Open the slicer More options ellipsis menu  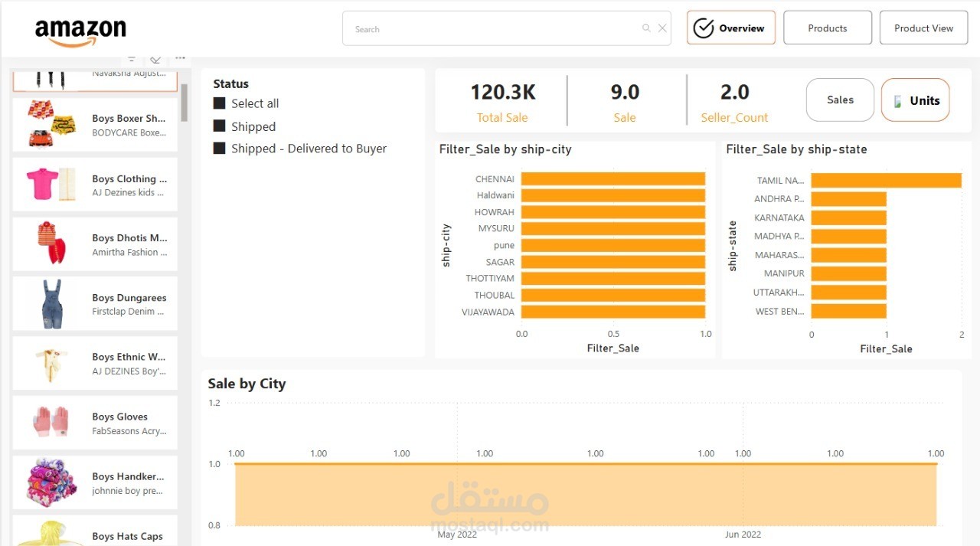180,57
